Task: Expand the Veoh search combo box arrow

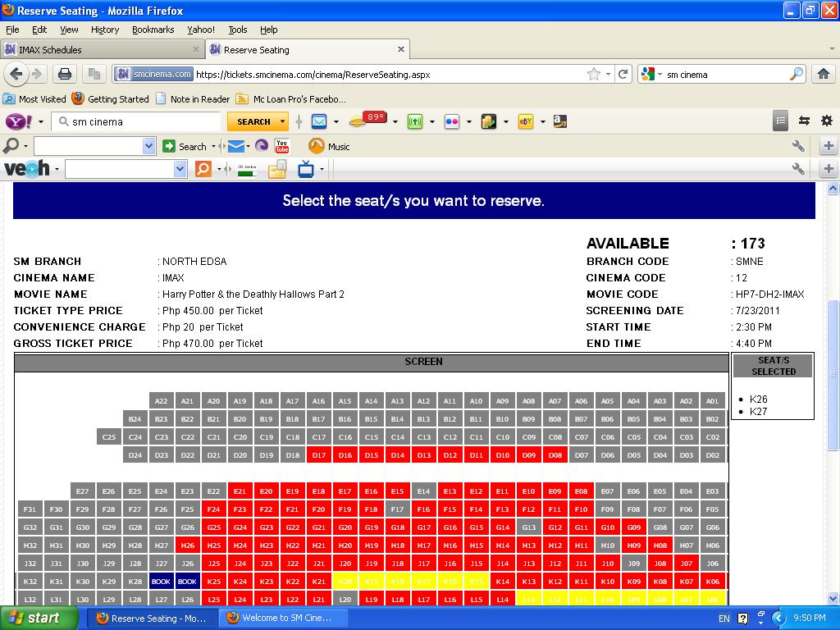Action: coord(180,169)
